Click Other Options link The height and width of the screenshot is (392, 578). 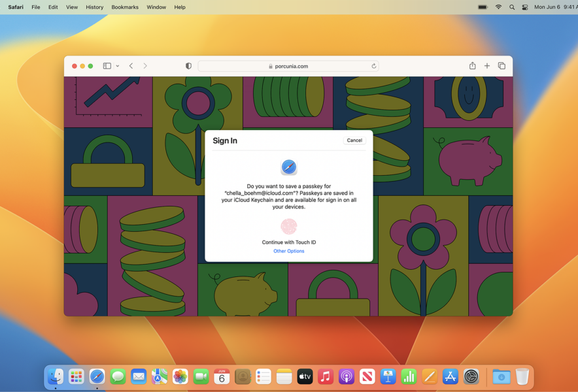tap(288, 251)
